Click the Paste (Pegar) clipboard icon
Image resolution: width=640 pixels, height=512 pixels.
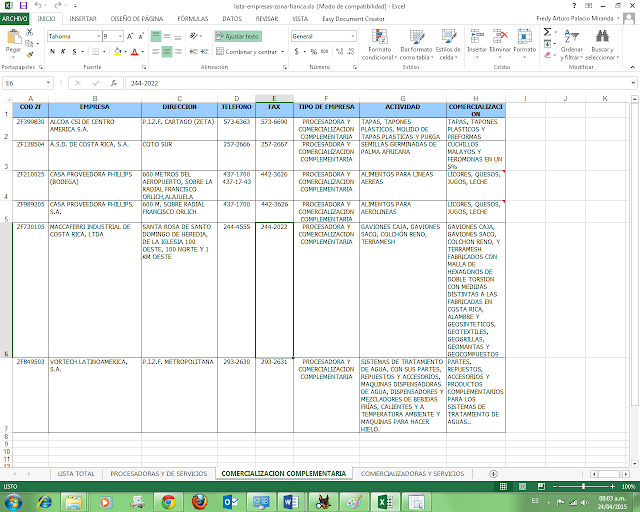(13, 37)
